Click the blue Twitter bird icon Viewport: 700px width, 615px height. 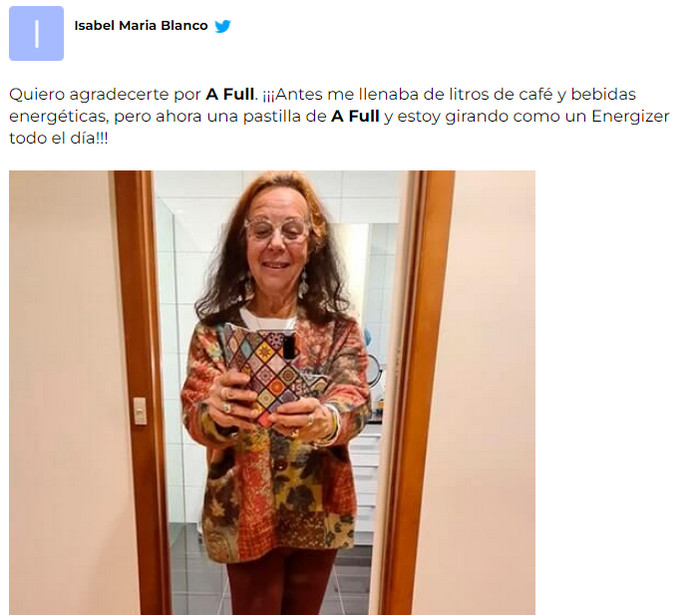coord(222,26)
